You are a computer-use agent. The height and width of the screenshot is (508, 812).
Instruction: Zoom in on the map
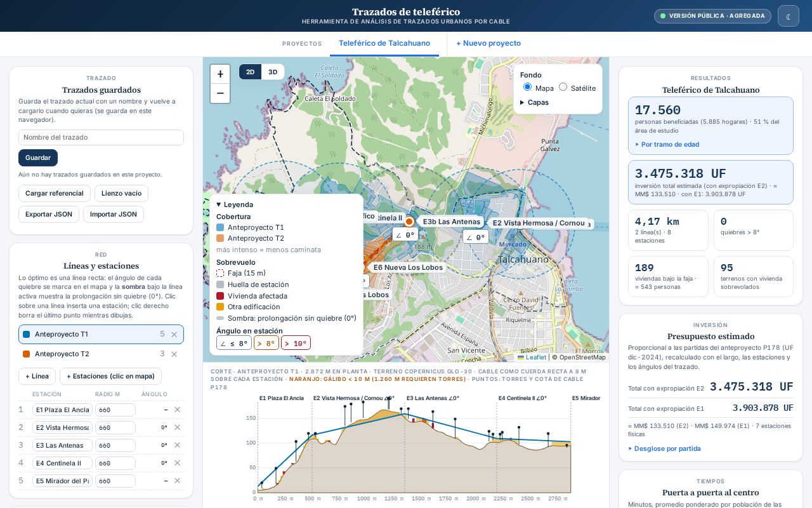pos(220,74)
